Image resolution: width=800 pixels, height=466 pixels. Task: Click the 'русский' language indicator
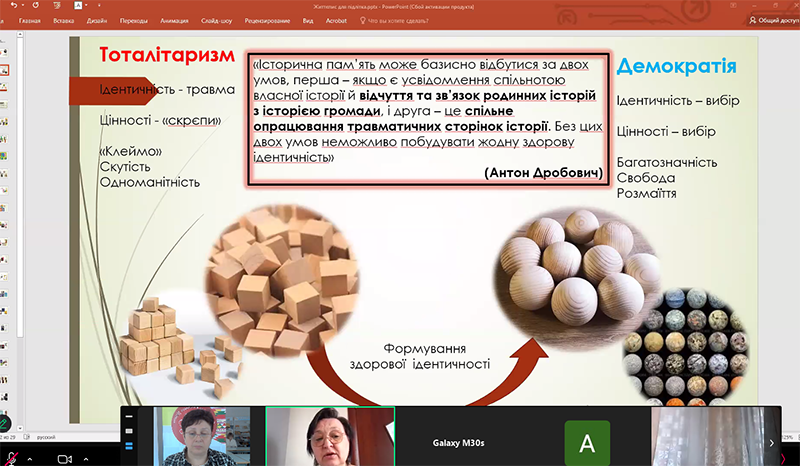click(x=46, y=437)
